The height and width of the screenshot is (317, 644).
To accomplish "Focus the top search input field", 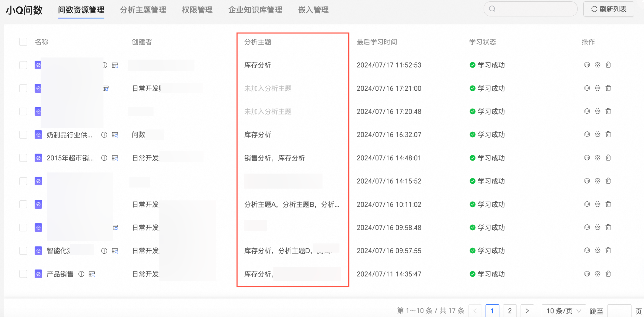I will 530,9.
